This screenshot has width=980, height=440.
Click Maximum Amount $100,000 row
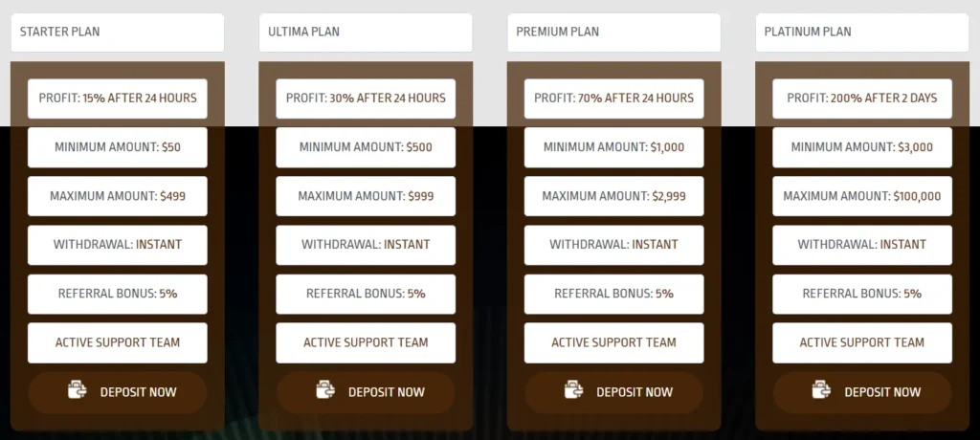862,196
